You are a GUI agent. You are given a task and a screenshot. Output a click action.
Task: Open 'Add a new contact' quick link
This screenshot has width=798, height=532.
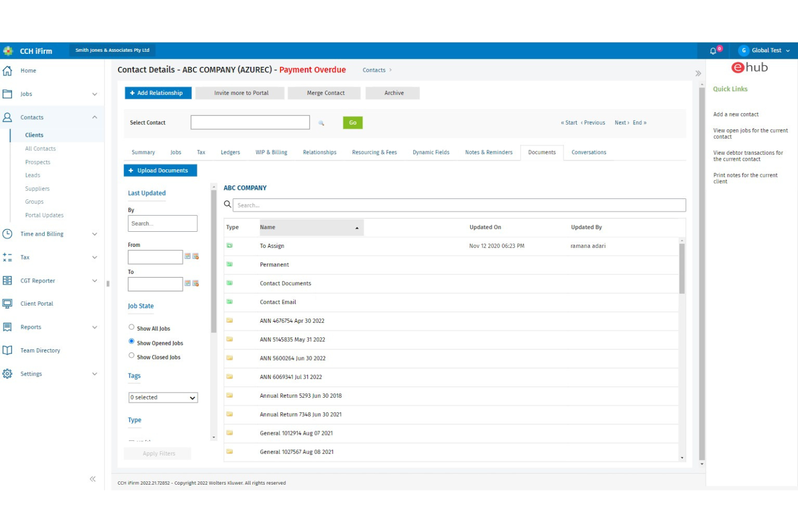pyautogui.click(x=735, y=114)
